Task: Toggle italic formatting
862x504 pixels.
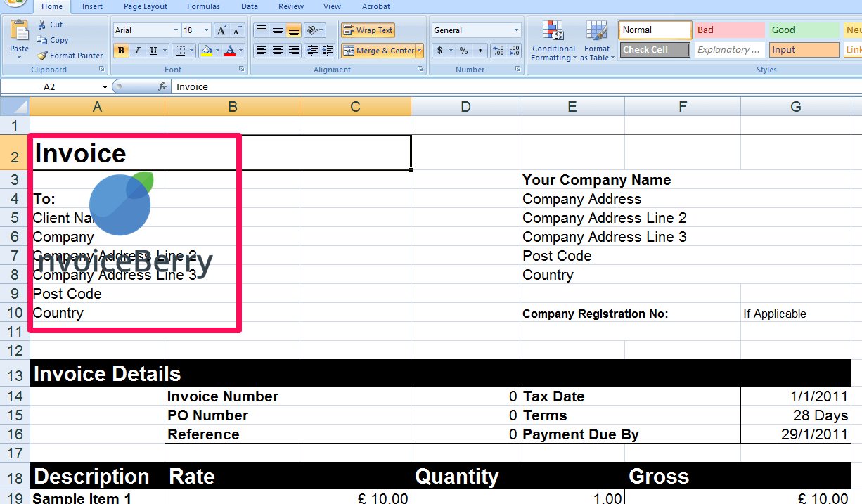Action: coord(137,51)
